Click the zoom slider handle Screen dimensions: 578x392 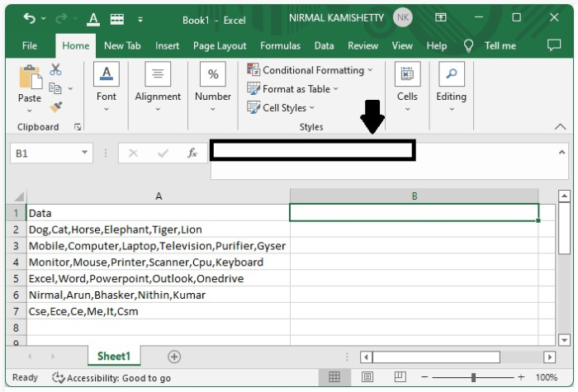(473, 377)
